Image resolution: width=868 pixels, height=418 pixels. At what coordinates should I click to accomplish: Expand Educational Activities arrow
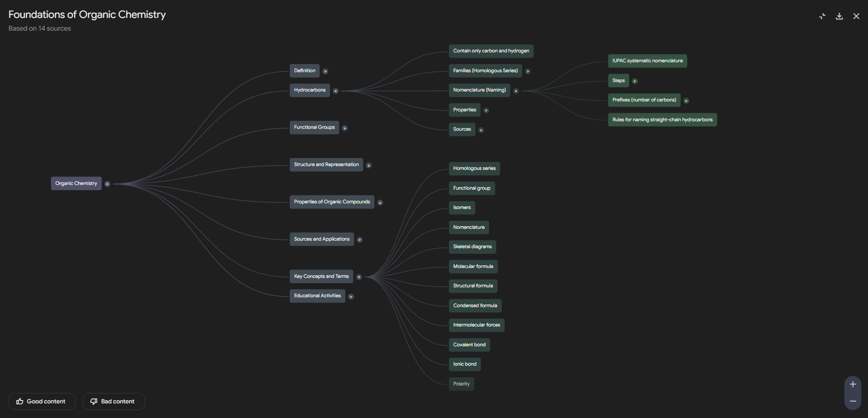coord(351,297)
